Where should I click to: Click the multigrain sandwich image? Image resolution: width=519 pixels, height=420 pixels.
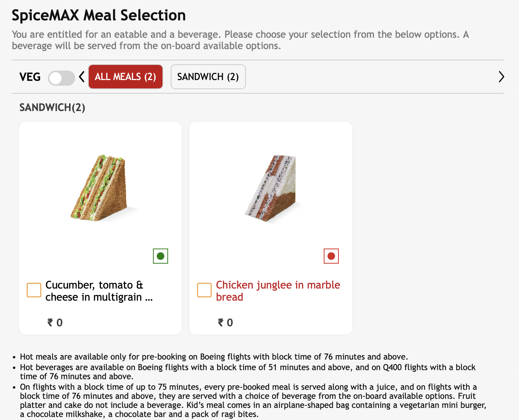(100, 187)
